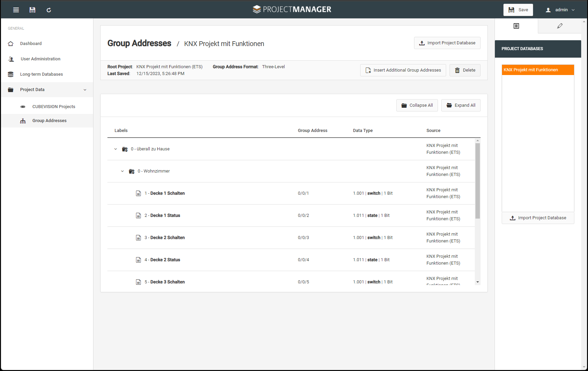The height and width of the screenshot is (371, 588).
Task: Click the table scrollbar up arrow
Action: click(477, 140)
